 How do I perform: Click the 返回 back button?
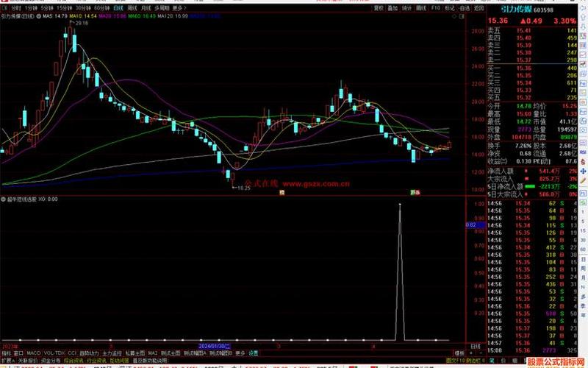[x=475, y=7]
